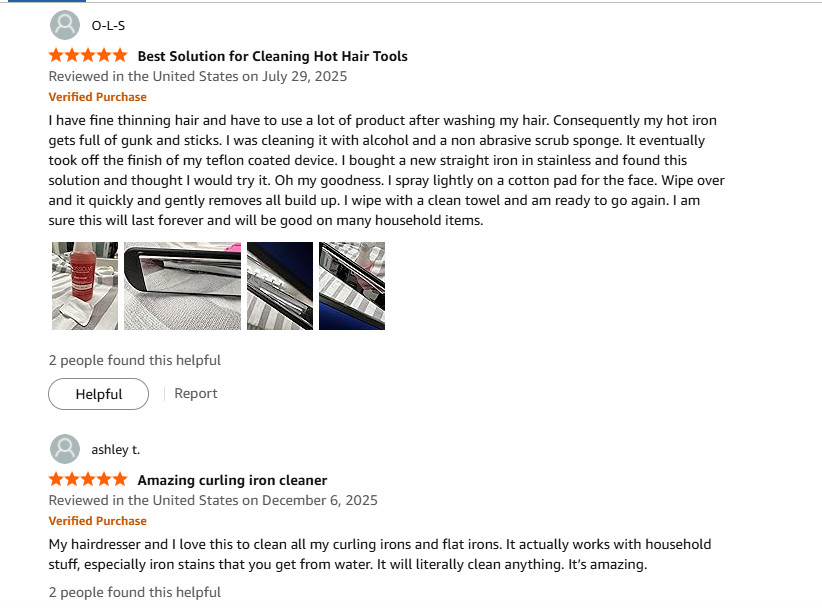Click O-L-S review body text paragraph
This screenshot has width=822, height=608.
point(386,170)
